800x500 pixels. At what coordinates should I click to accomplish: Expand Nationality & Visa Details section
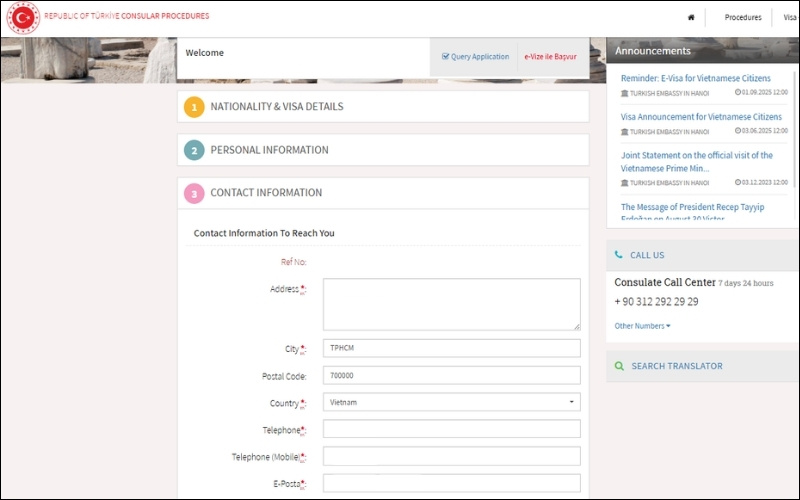point(277,107)
